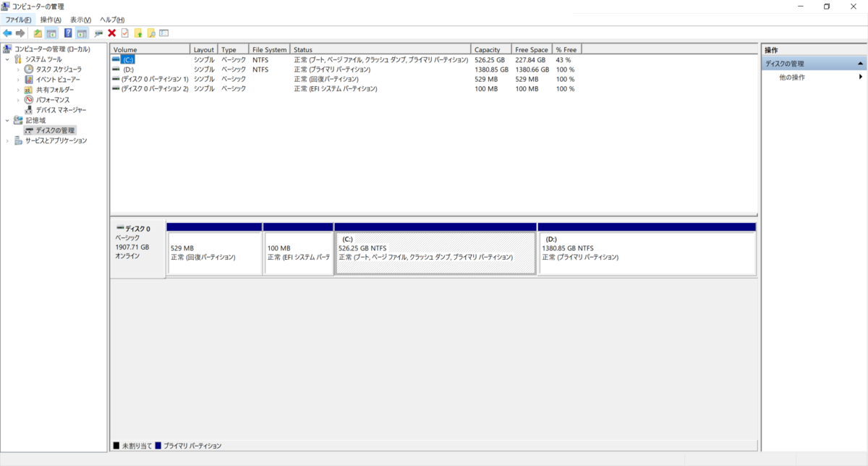Viewport: 868px width, 466px height.
Task: Open the 操作(A) menu
Action: click(x=51, y=20)
